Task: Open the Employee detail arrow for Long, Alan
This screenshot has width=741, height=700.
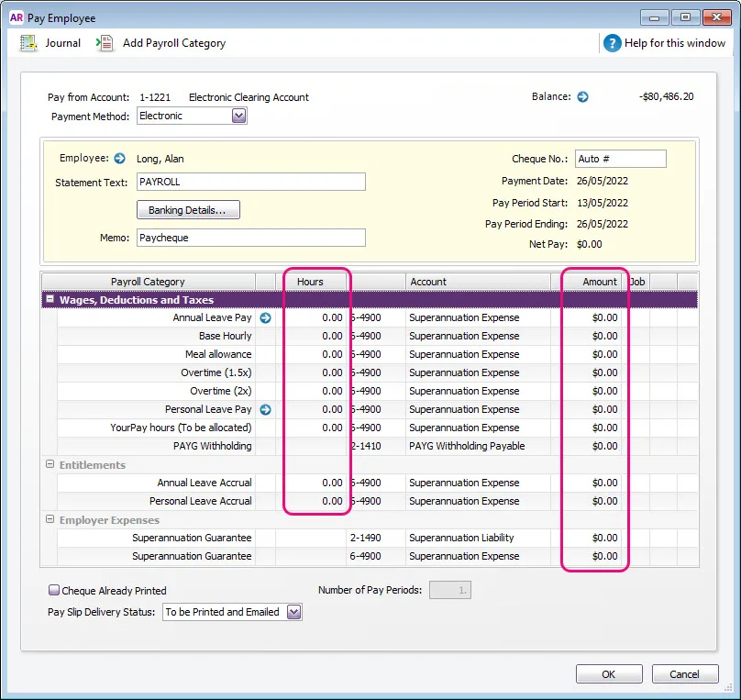Action: point(119,157)
